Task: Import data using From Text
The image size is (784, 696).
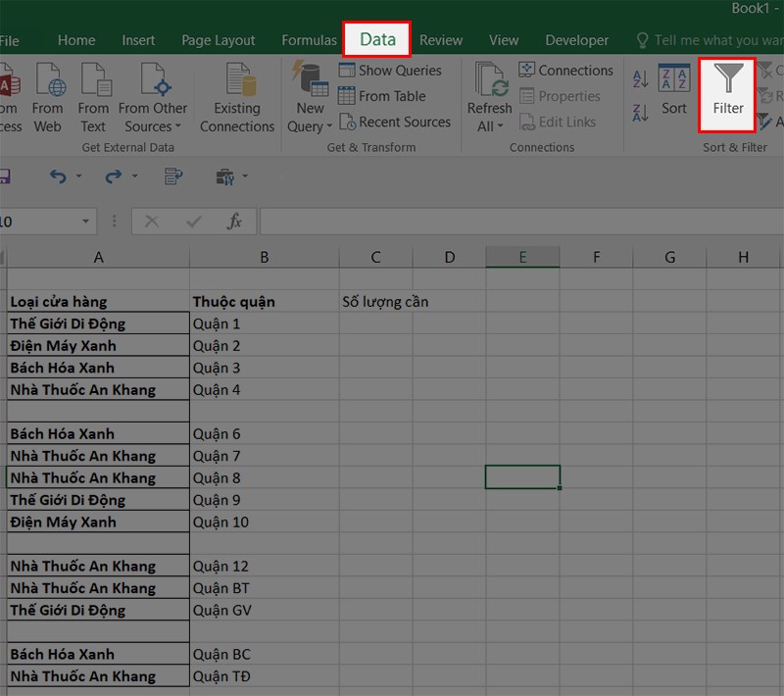Action: coord(94,98)
